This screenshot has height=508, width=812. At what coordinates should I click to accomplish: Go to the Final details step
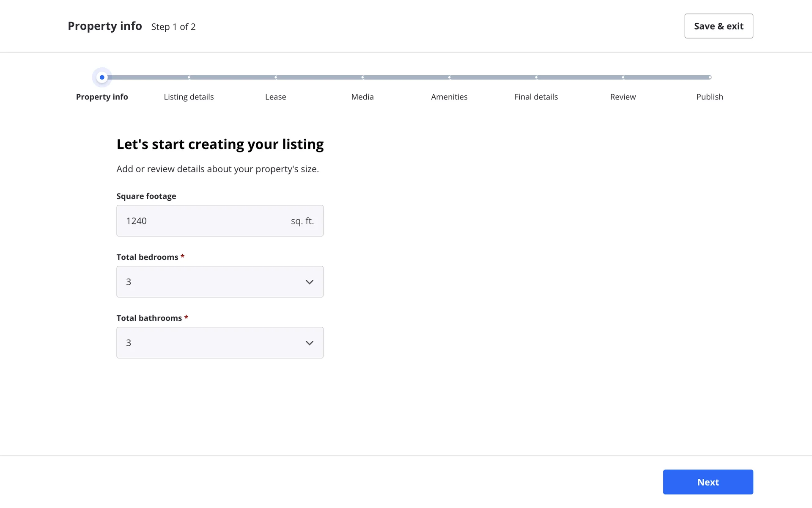(536, 97)
